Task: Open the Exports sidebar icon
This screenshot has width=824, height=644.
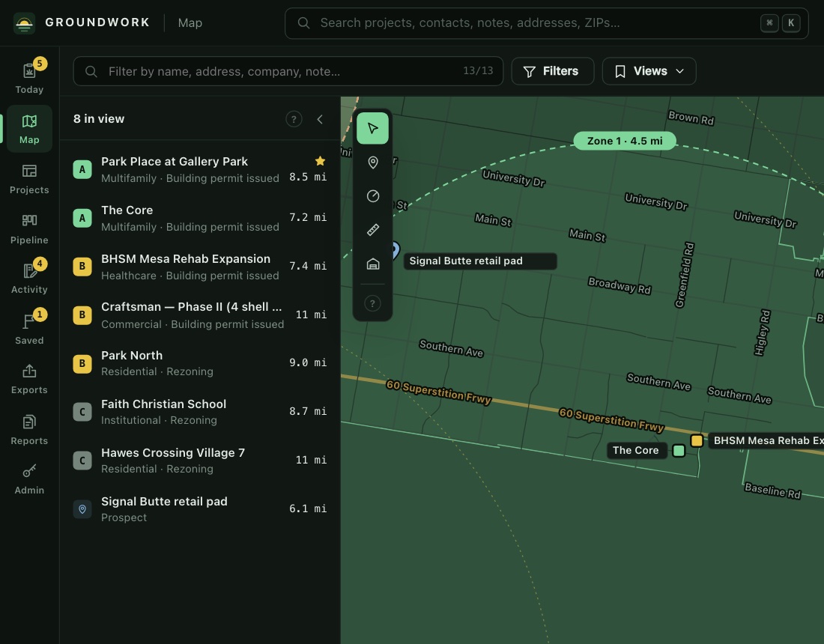Action: [x=29, y=379]
